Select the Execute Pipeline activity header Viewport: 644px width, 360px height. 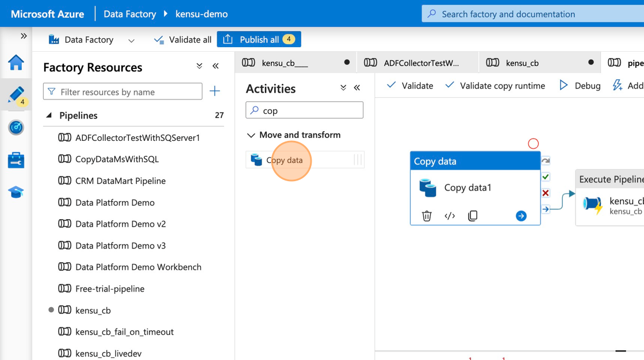point(609,179)
